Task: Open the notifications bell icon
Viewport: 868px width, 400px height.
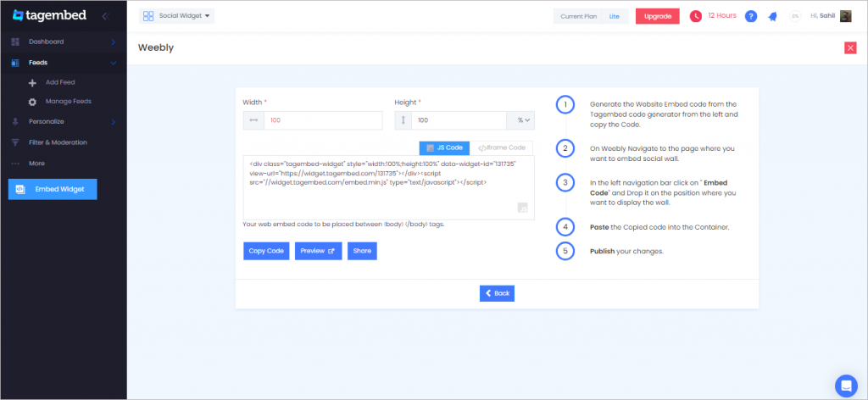Action: pyautogui.click(x=773, y=17)
